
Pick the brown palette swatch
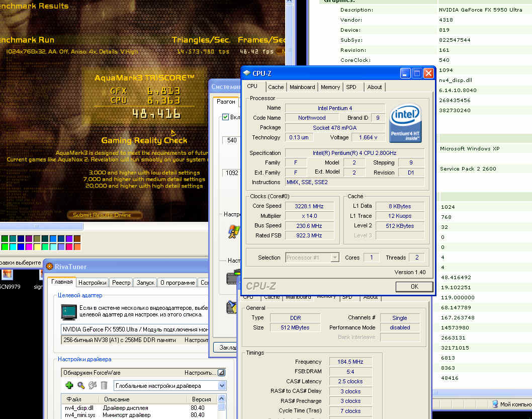pos(77,238)
